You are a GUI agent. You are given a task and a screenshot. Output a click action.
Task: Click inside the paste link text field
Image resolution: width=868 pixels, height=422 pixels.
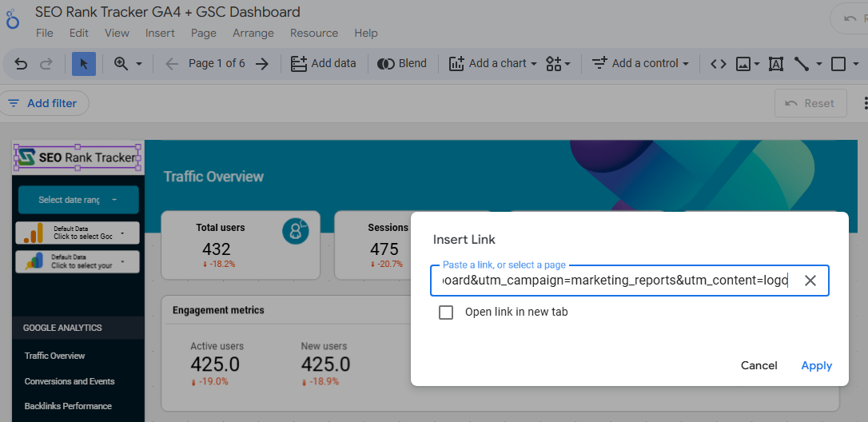[611, 281]
